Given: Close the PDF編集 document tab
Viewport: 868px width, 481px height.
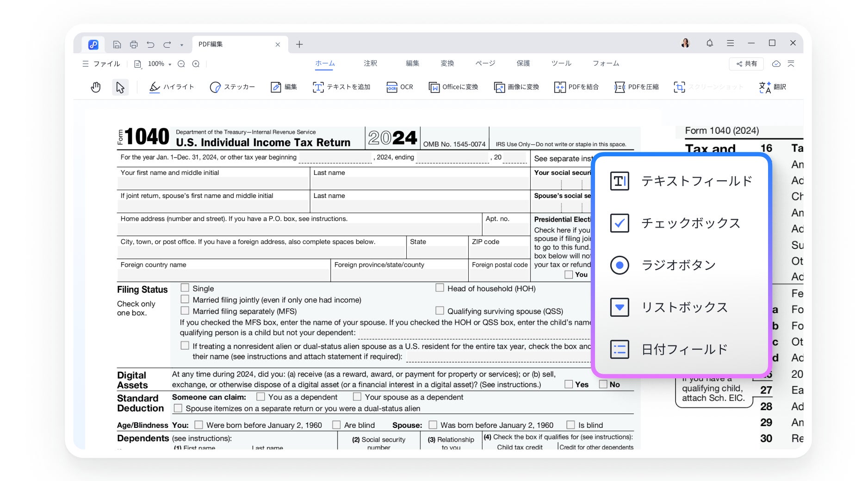Looking at the screenshot, I should click(278, 44).
